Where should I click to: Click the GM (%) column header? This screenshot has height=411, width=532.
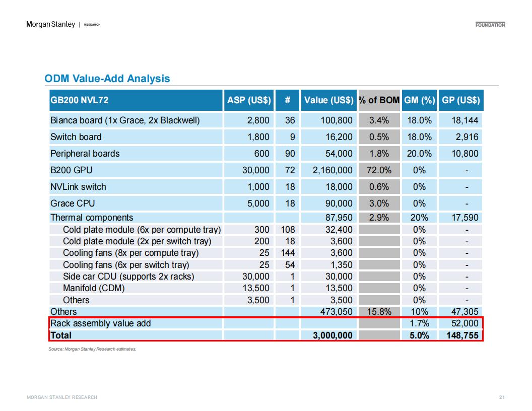tap(419, 100)
